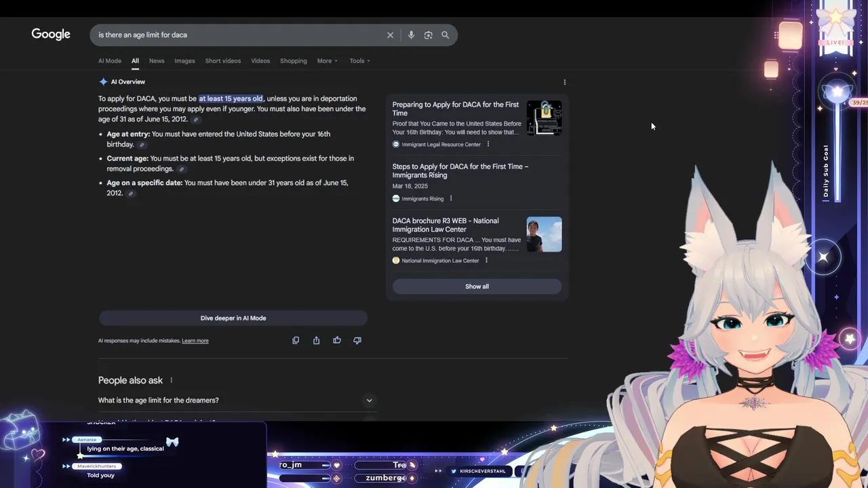Open the Tools dropdown
This screenshot has height=488, width=868.
coord(359,61)
